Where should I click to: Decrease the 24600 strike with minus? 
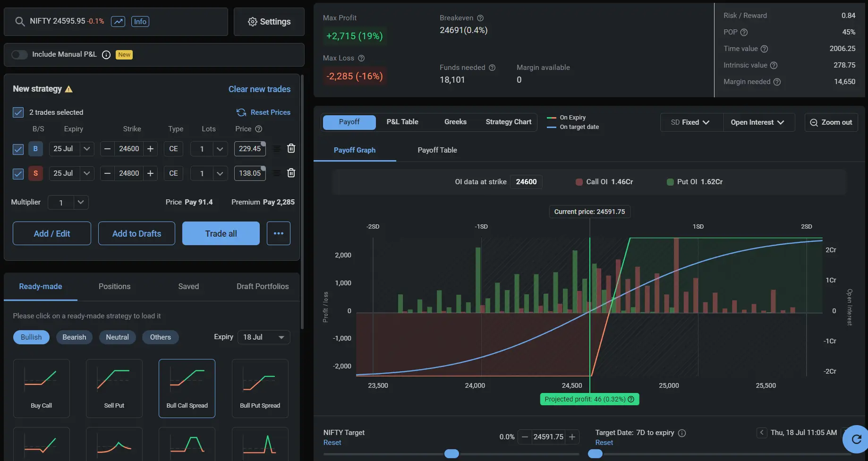(x=107, y=149)
